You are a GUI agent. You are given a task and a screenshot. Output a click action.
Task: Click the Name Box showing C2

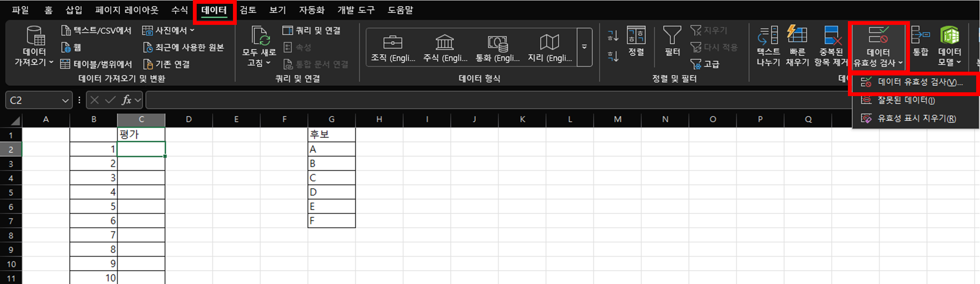[33, 100]
